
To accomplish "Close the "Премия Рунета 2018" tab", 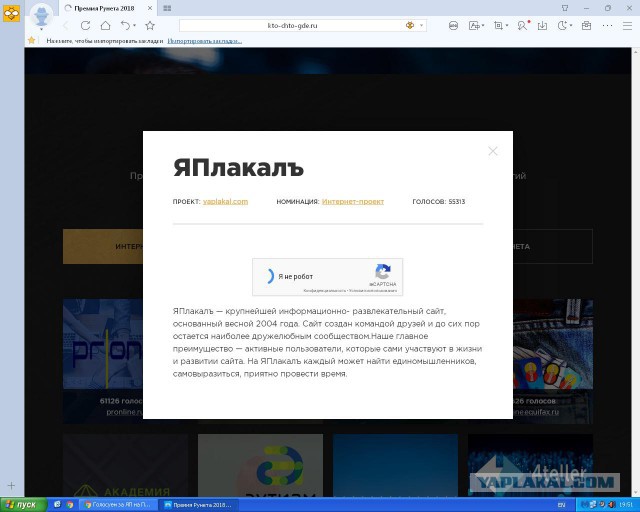I will 150,8.
